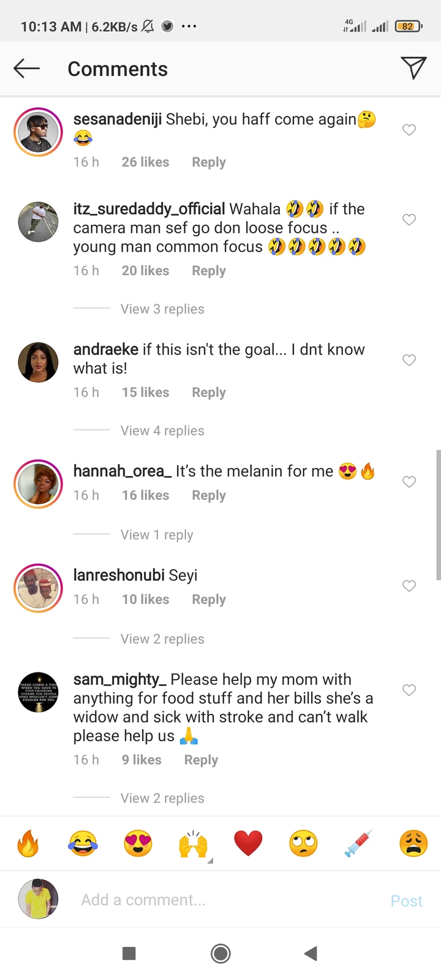Open direct share paper plane icon
Viewport: 441px width, 980px height.
pyautogui.click(x=413, y=68)
